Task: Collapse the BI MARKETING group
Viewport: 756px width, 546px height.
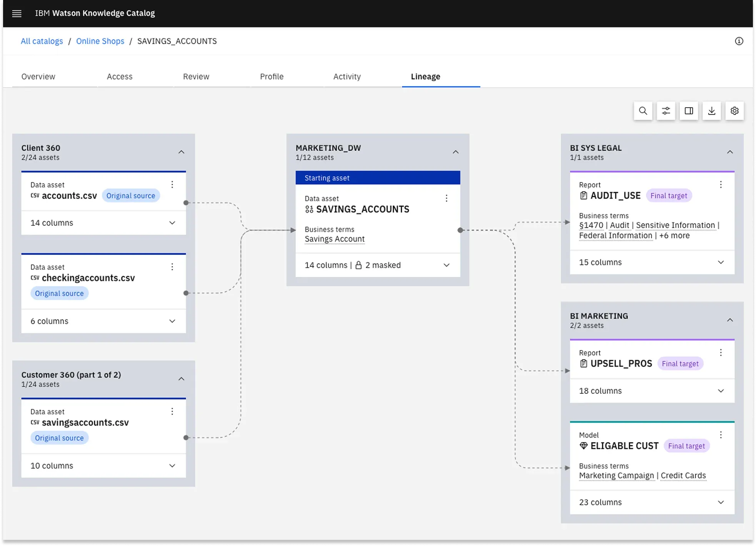Action: [730, 320]
